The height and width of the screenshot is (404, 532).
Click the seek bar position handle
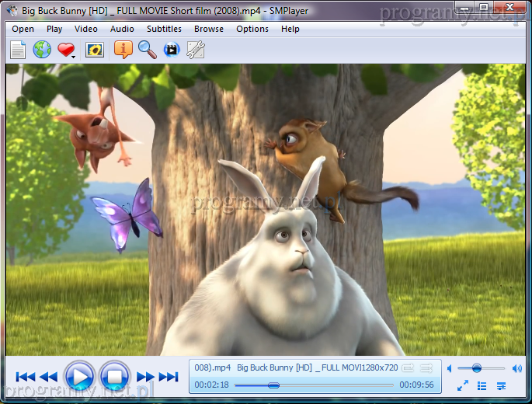273,385
